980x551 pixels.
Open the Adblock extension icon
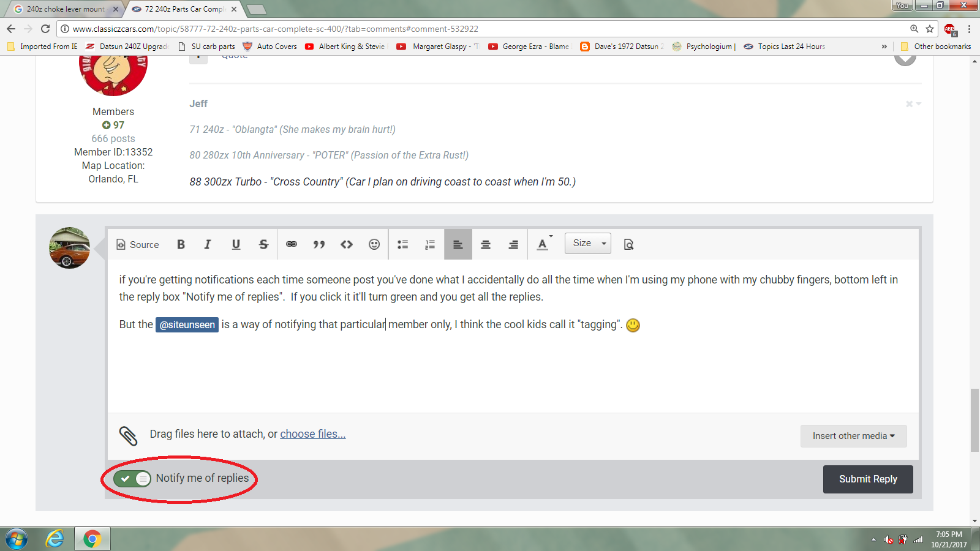coord(950,29)
